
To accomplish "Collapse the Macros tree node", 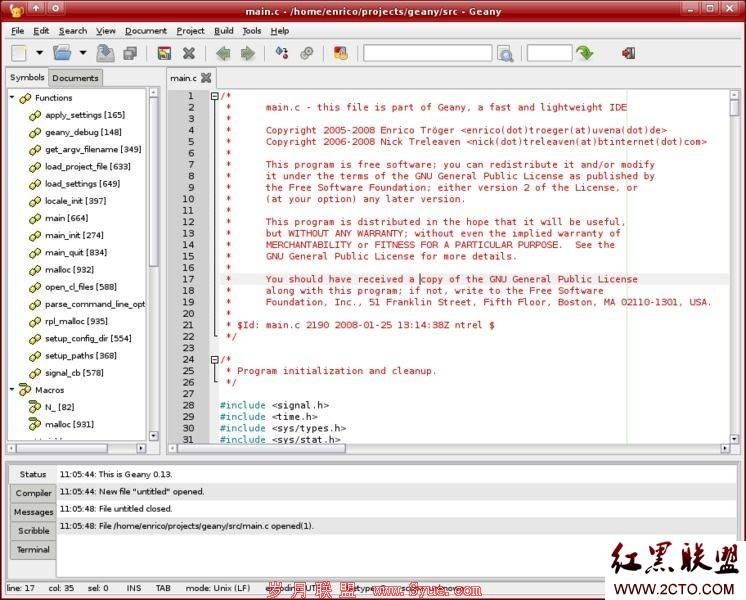I will click(12, 389).
